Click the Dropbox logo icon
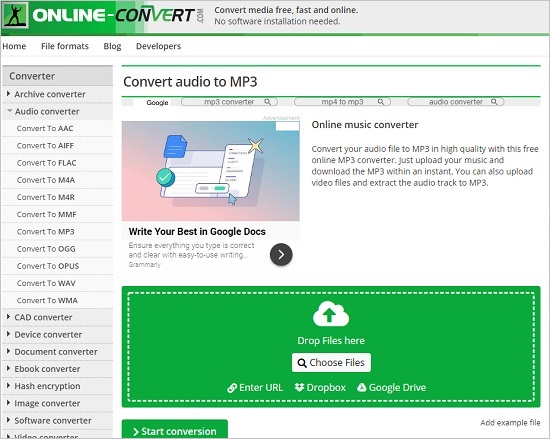This screenshot has width=550, height=439. [x=299, y=387]
